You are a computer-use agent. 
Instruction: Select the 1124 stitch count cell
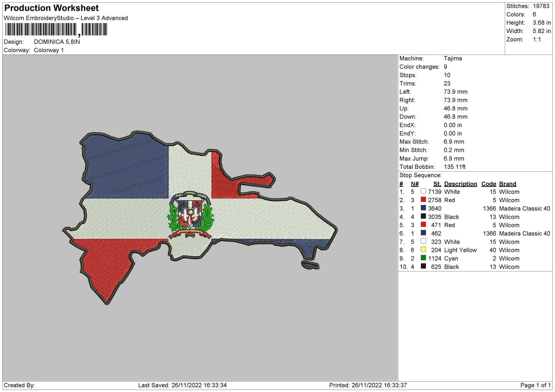(x=435, y=259)
